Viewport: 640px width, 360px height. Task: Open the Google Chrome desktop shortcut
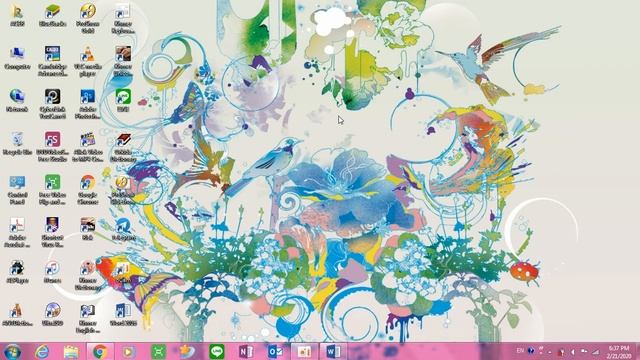(88, 190)
